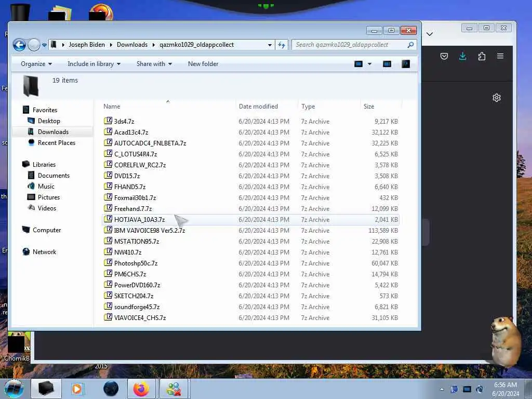Toggle the preview pane icon
Screen dimensions: 532x399
click(x=387, y=64)
